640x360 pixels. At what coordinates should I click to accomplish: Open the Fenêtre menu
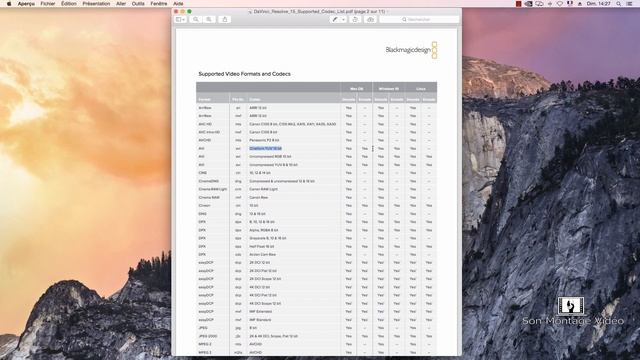[159, 4]
